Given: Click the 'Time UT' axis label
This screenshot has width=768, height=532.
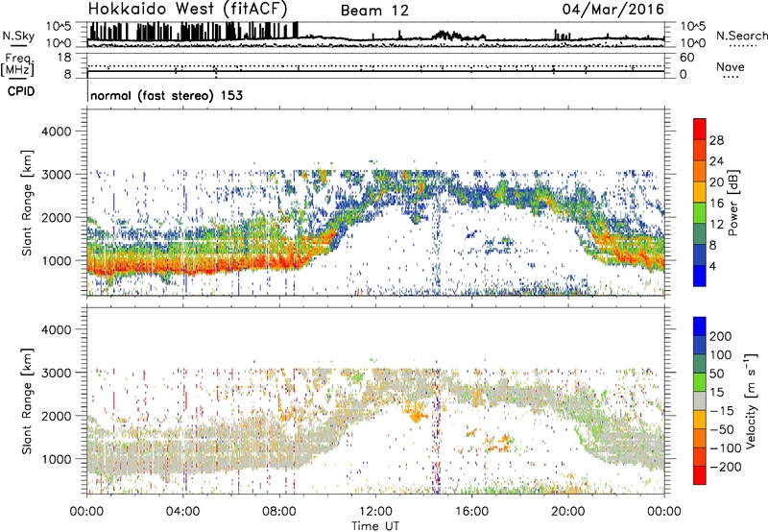Looking at the screenshot, I should coord(375,526).
